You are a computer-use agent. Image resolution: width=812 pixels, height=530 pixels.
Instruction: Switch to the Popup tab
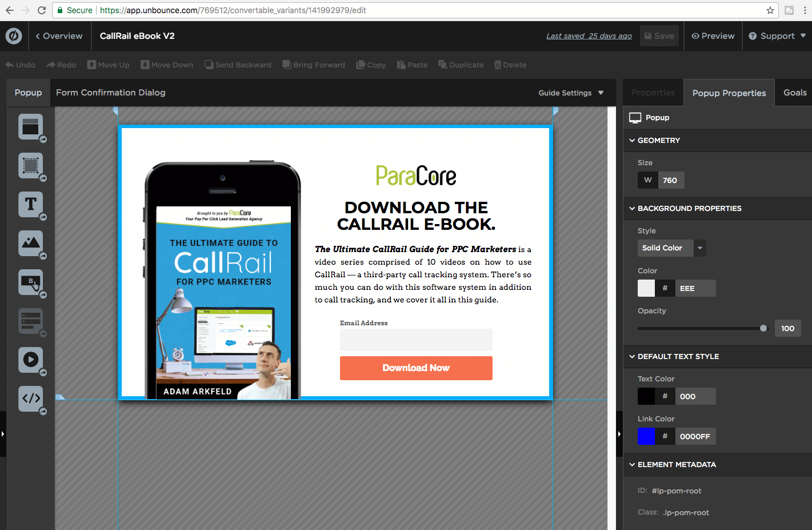point(29,93)
